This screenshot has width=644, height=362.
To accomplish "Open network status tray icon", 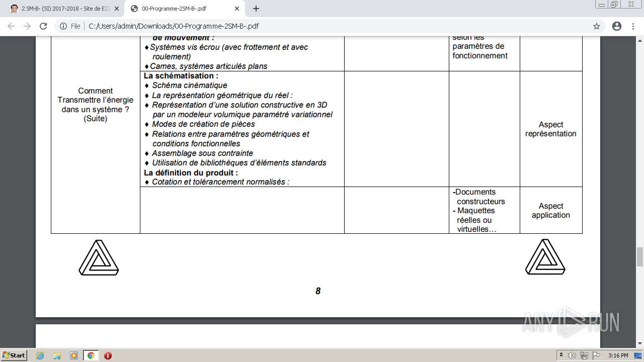I will (x=584, y=355).
